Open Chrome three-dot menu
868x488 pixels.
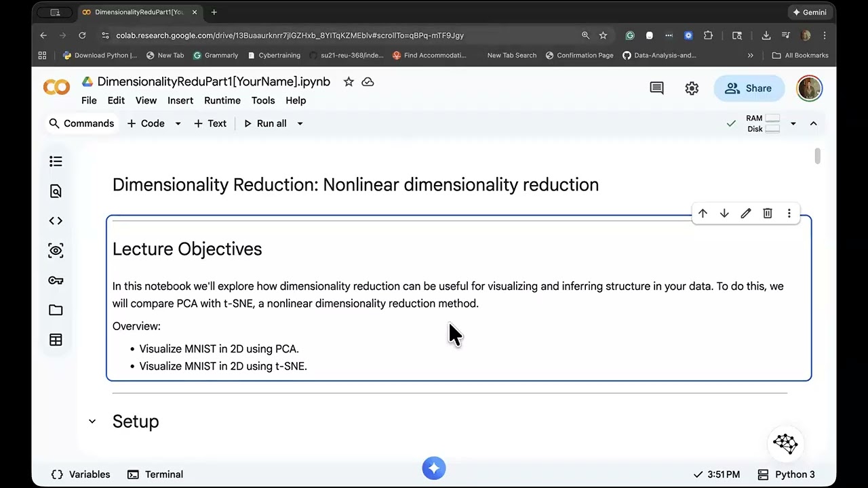tap(825, 35)
